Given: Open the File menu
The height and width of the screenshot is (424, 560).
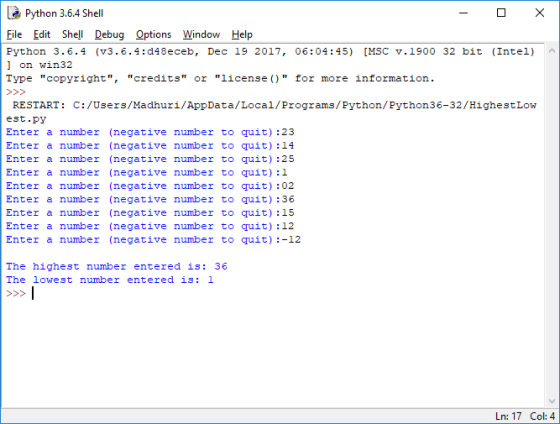Looking at the screenshot, I should tap(14, 35).
